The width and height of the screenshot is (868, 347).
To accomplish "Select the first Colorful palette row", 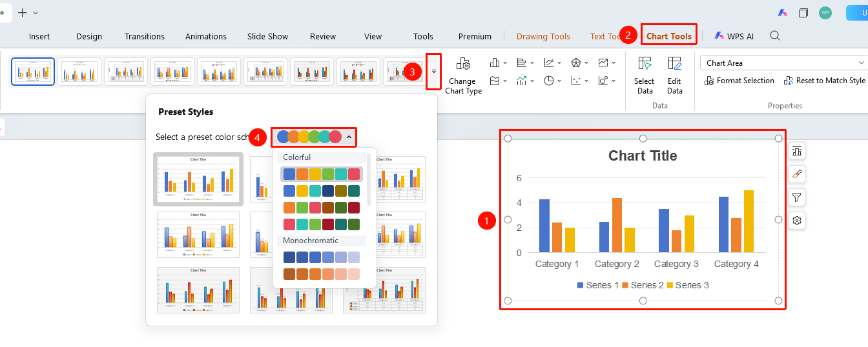I will tap(322, 174).
